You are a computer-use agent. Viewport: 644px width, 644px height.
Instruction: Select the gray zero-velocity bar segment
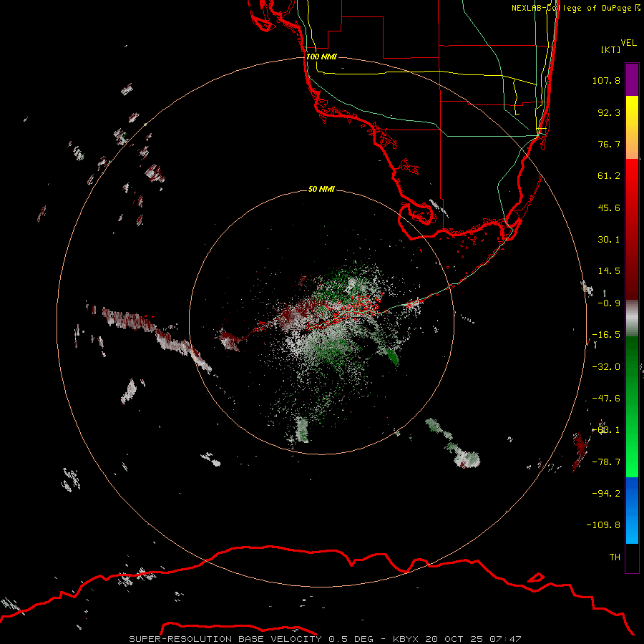[632, 318]
